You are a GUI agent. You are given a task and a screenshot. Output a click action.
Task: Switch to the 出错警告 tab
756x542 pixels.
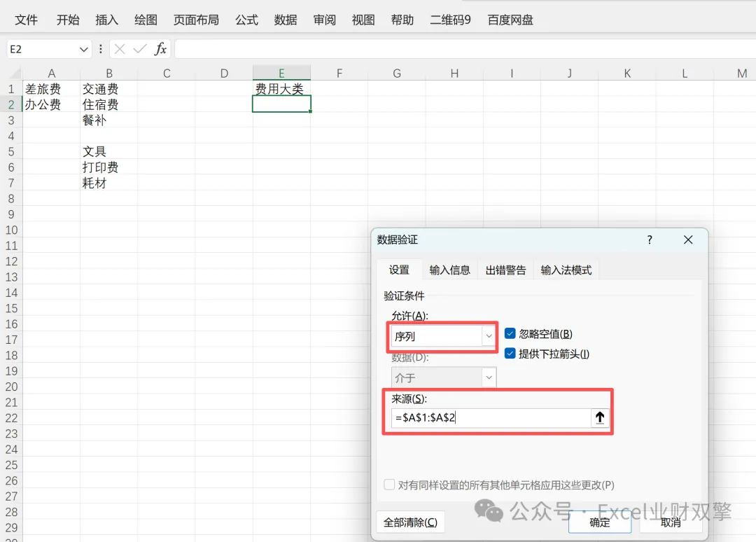tap(505, 270)
